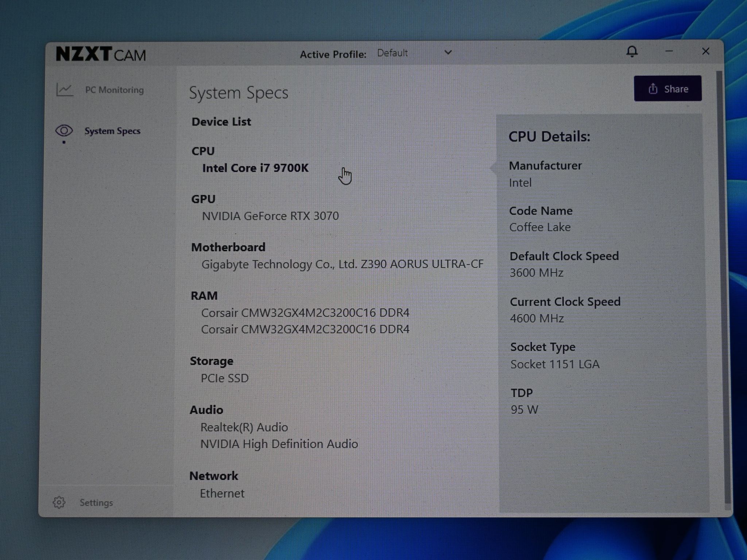Open Settings from sidebar label
Viewport: 747px width, 560px height.
(x=96, y=502)
